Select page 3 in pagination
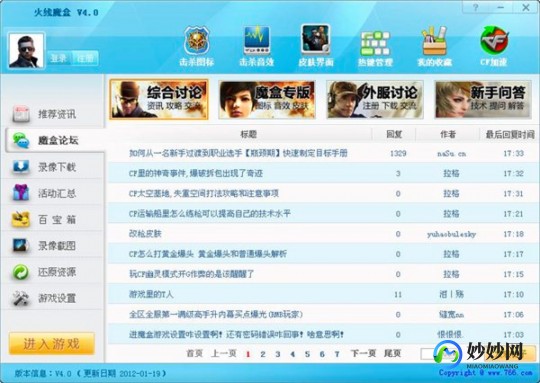 click(278, 354)
